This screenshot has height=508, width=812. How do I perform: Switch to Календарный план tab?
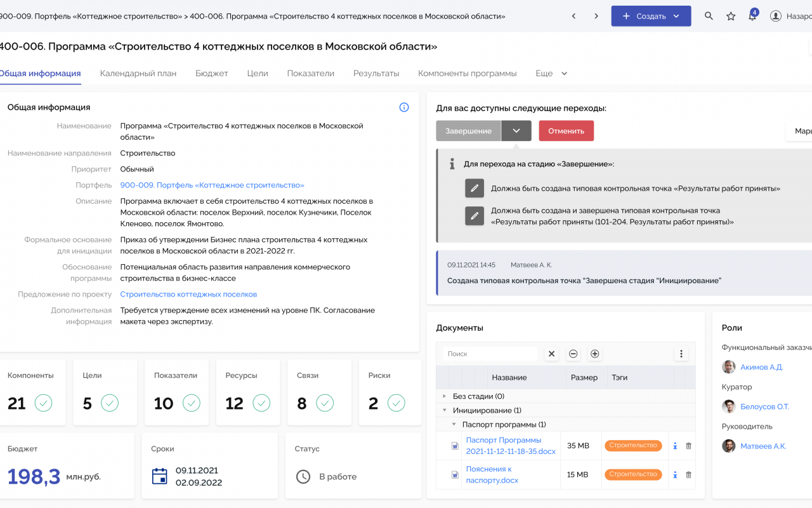[138, 73]
